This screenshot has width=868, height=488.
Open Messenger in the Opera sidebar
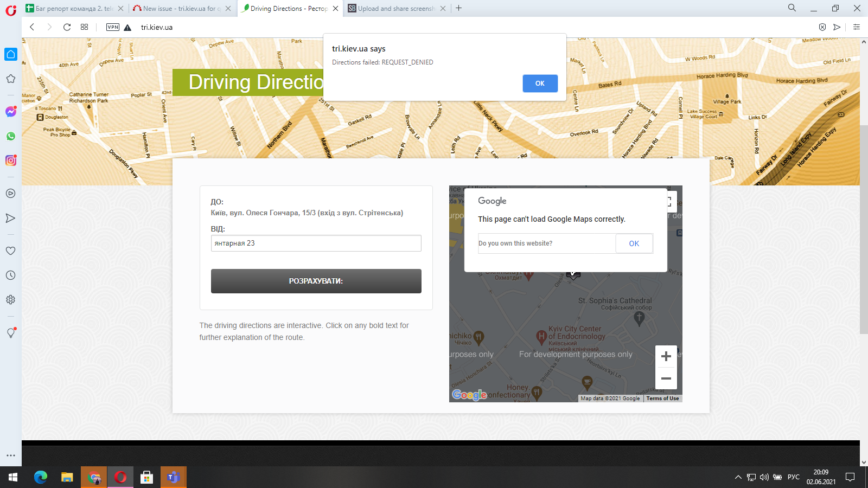click(11, 112)
